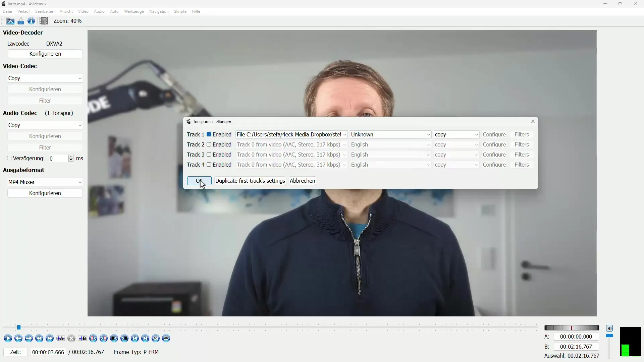The height and width of the screenshot is (362, 644).
Task: Enable Track 2 checkbox
Action: pos(209,144)
